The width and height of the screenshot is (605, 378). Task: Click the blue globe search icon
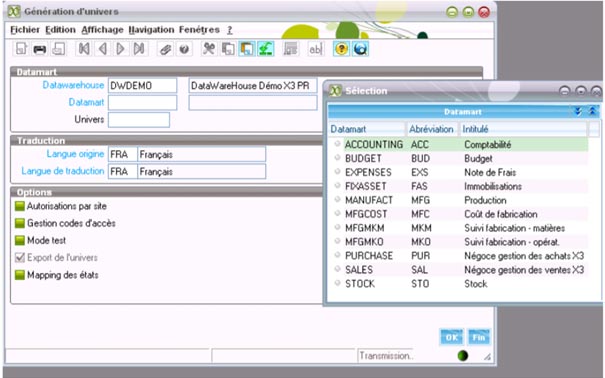point(360,49)
